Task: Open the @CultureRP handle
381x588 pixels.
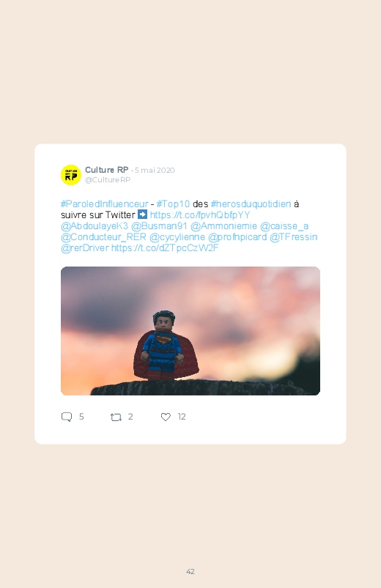Action: [x=108, y=179]
